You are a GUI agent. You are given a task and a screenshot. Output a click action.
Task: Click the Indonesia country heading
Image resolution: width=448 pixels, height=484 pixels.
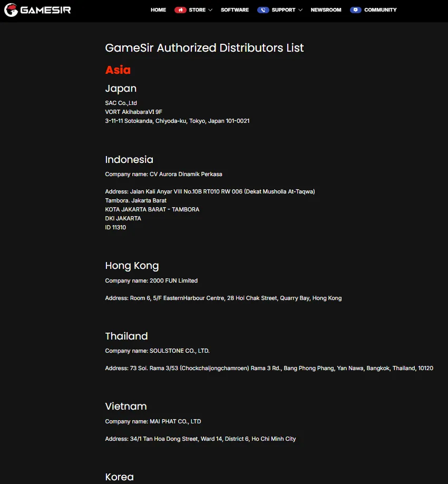point(129,160)
